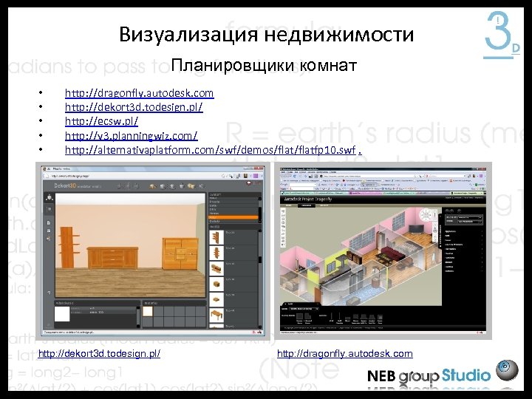Follow the dekort3d.todesign.pl link under the left screenshot
This screenshot has height=399, width=532.
point(99,353)
